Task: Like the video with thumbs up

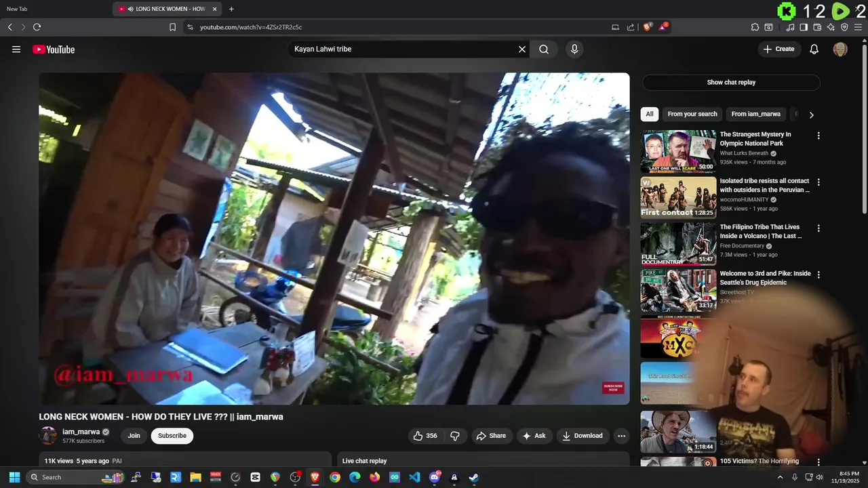Action: (425, 436)
